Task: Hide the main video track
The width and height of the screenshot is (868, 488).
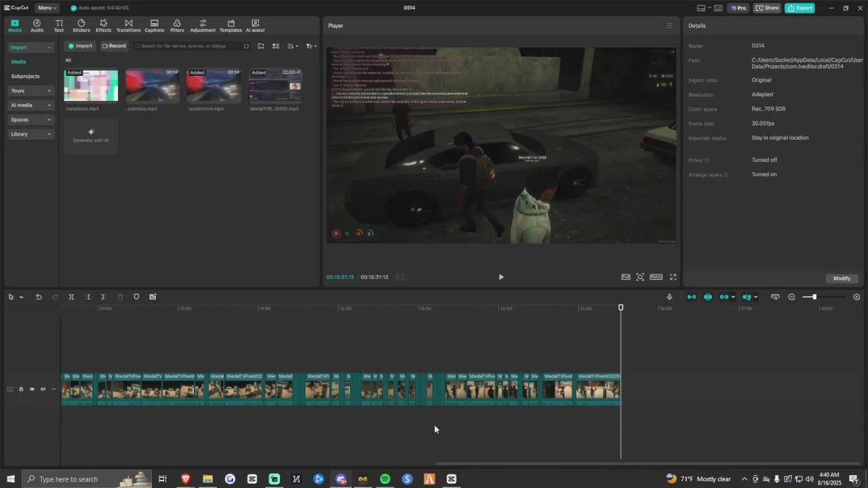Action: pos(32,389)
